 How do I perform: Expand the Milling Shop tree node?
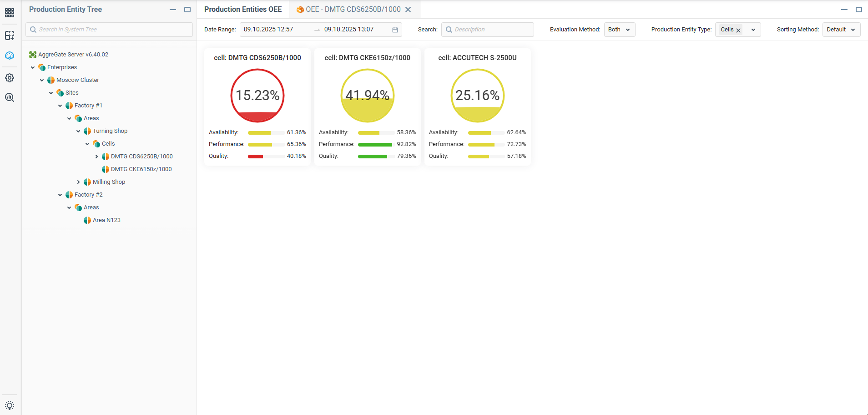78,182
